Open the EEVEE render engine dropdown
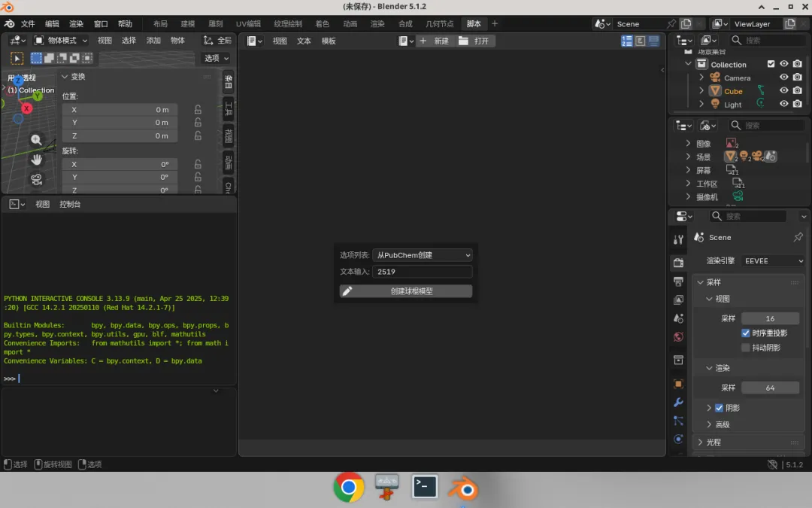This screenshot has height=508, width=812. click(x=773, y=260)
